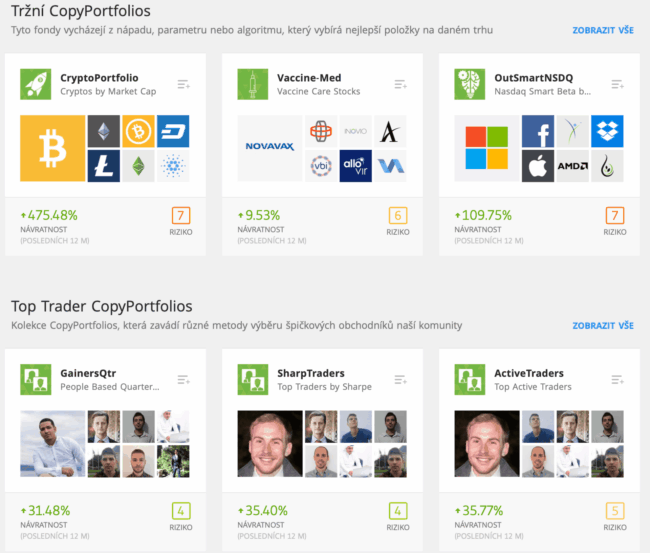Click the large trader photo in GainersQtr
Screen dimensions: 650x553
pos(53,444)
